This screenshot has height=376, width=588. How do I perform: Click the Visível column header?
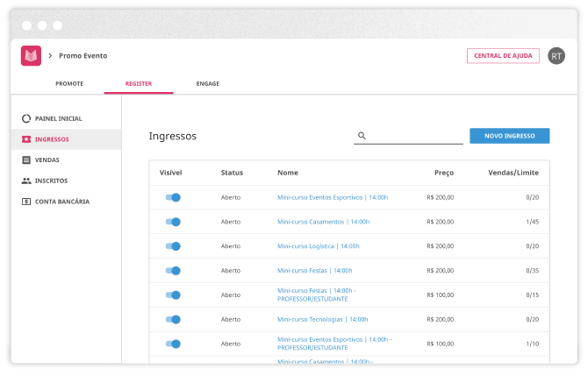(x=170, y=173)
